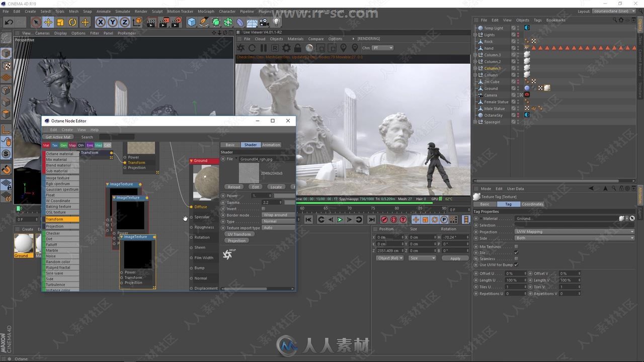Click Render View clapperboard icon
The height and width of the screenshot is (362, 644).
tap(151, 22)
